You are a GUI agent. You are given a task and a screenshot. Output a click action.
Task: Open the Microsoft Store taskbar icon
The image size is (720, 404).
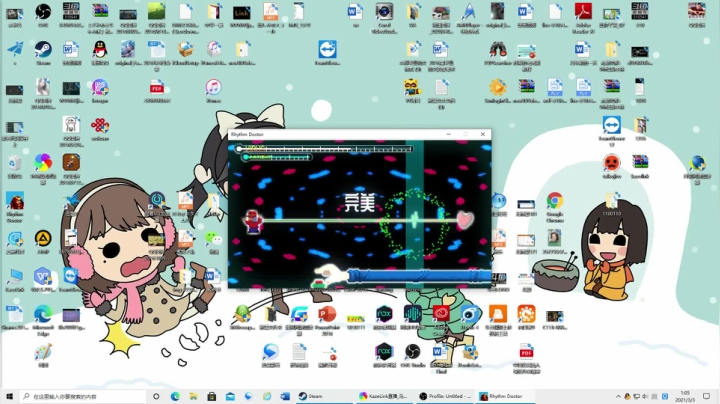pos(212,396)
